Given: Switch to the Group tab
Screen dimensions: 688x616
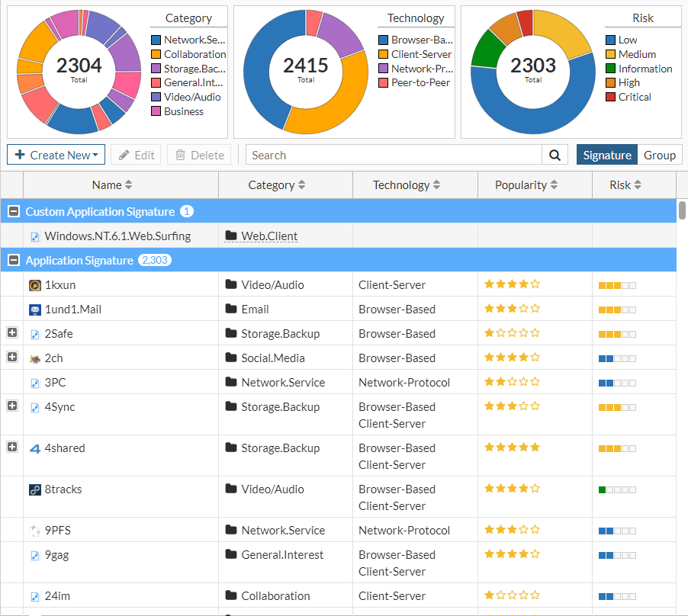Looking at the screenshot, I should coord(659,154).
